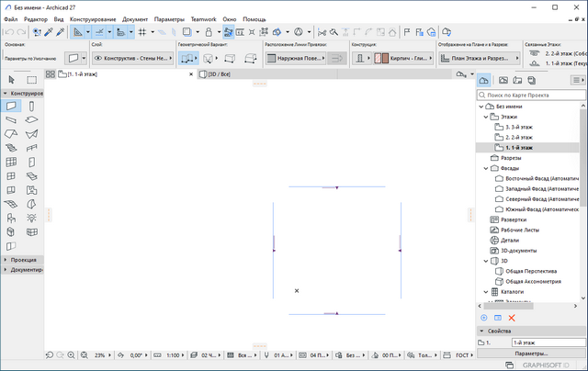This screenshot has height=371, width=588.
Task: Select the Arrow selection tool
Action: [11, 81]
